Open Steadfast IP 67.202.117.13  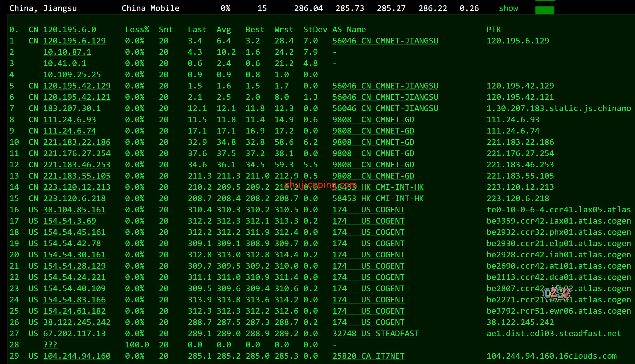[74, 334]
